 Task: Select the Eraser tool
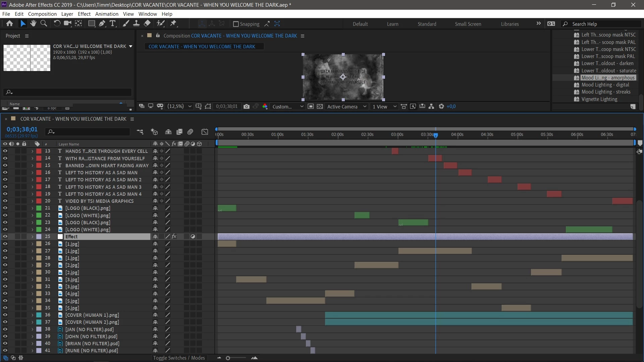pos(147,23)
